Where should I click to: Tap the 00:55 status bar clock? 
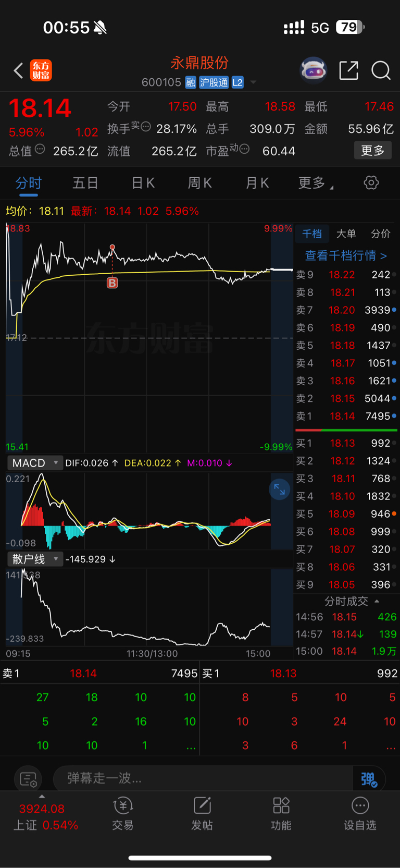pyautogui.click(x=66, y=28)
